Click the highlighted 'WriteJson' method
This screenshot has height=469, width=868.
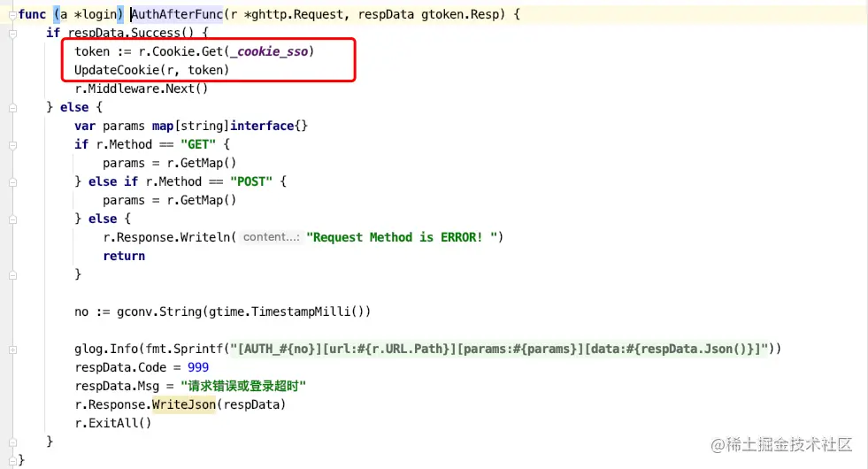(x=184, y=404)
